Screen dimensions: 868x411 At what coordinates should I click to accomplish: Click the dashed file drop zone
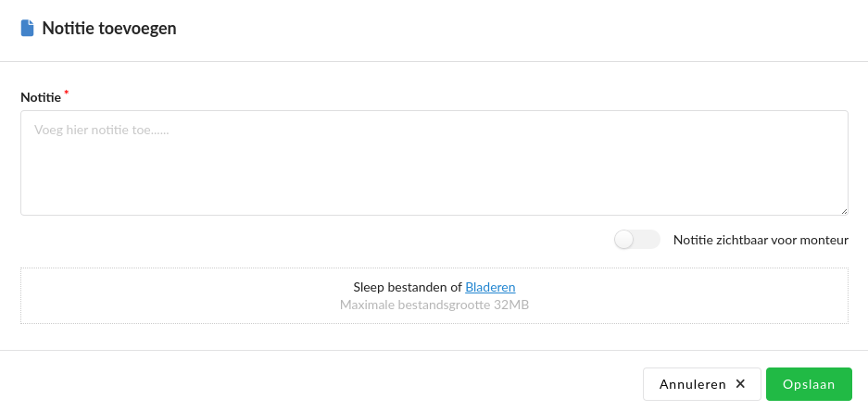pos(185,296)
